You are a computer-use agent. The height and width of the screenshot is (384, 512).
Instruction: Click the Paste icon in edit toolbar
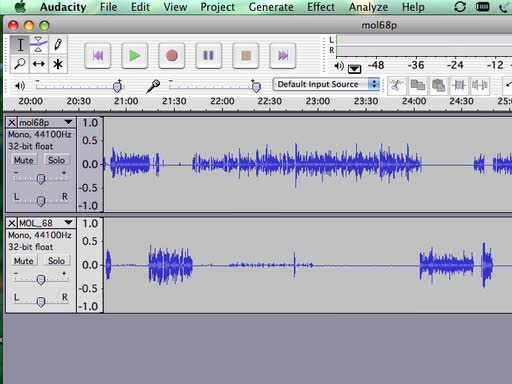[x=438, y=85]
